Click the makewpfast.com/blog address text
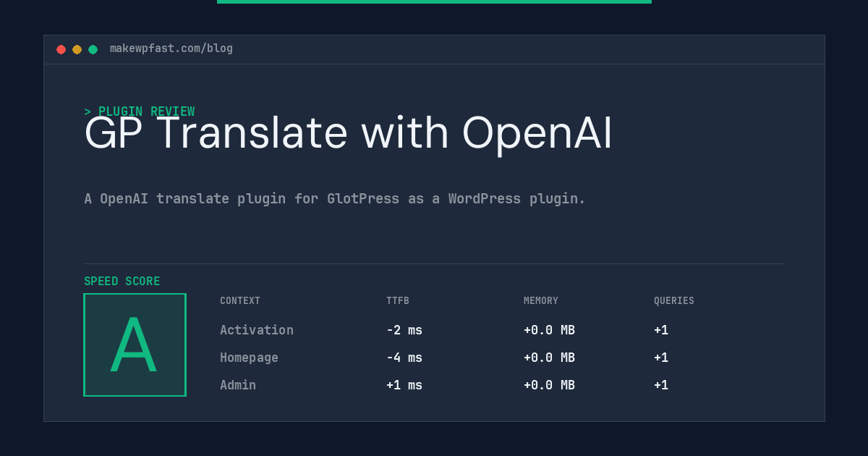The width and height of the screenshot is (868, 456). pyautogui.click(x=171, y=48)
